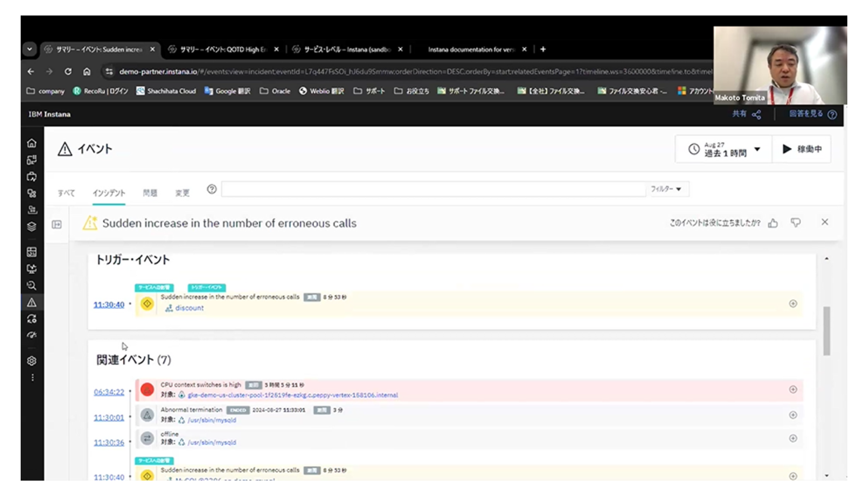
Task: Select the 問題 tab
Action: tap(150, 193)
